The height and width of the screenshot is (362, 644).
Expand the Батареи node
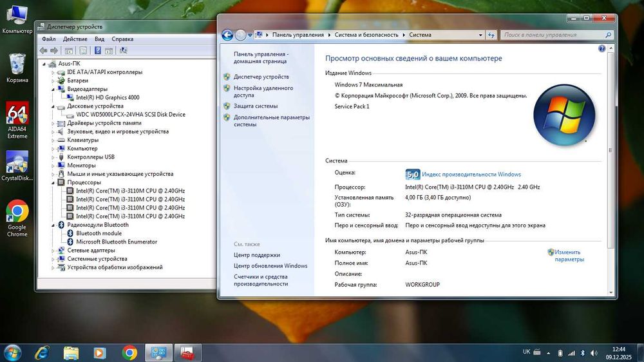coord(53,81)
